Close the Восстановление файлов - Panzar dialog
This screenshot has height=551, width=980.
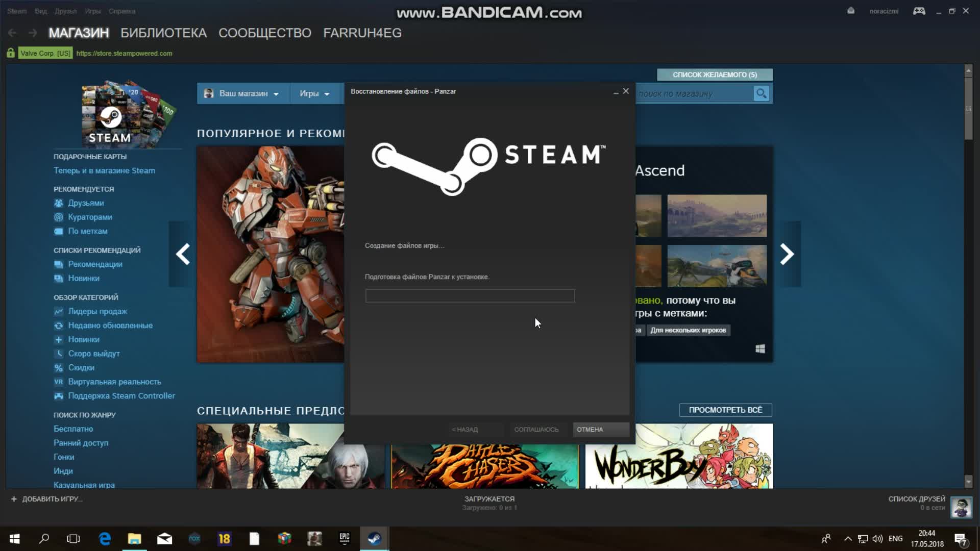626,91
